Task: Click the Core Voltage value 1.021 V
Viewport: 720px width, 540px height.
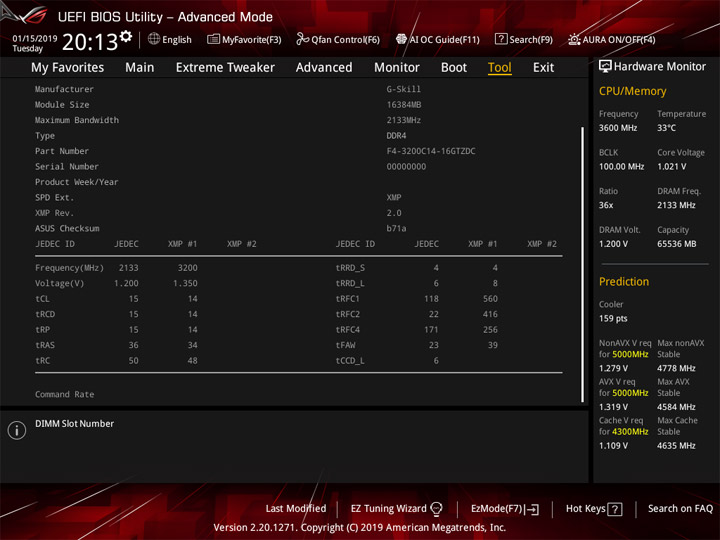Action: click(671, 167)
